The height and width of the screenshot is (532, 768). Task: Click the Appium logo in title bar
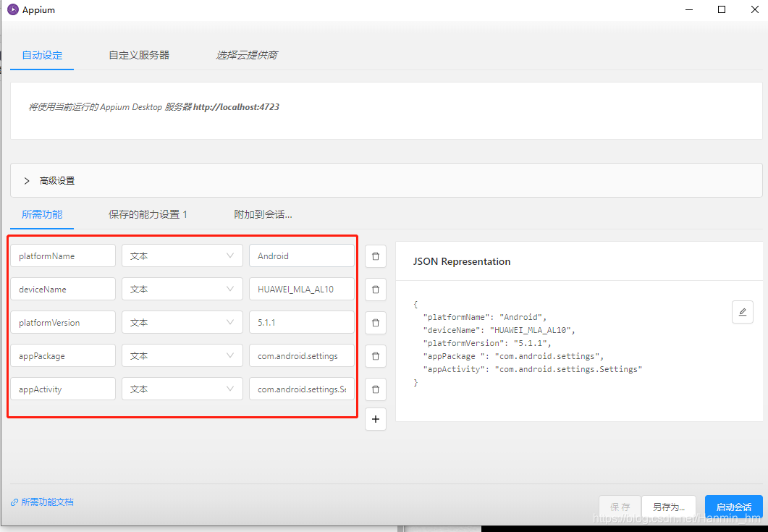click(x=13, y=10)
